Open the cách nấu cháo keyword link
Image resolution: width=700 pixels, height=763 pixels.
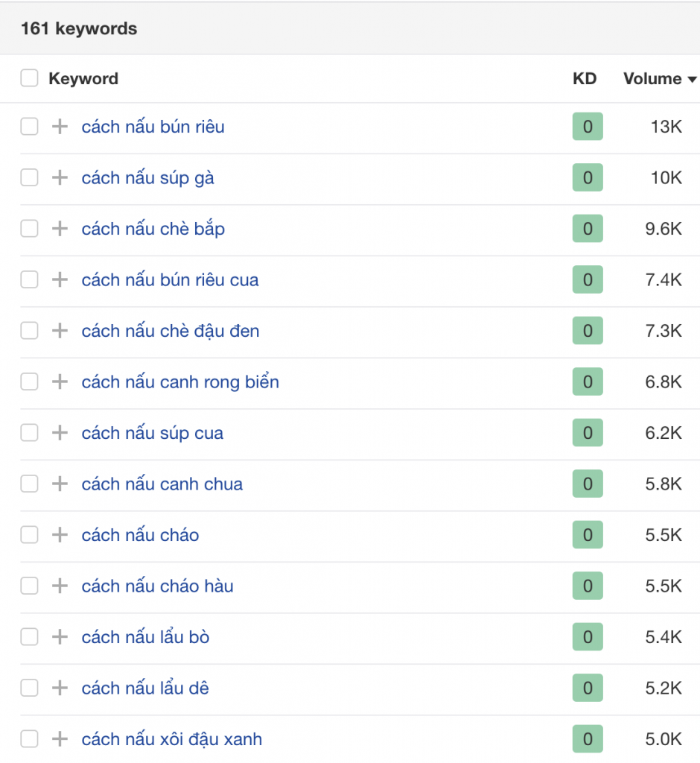click(140, 535)
